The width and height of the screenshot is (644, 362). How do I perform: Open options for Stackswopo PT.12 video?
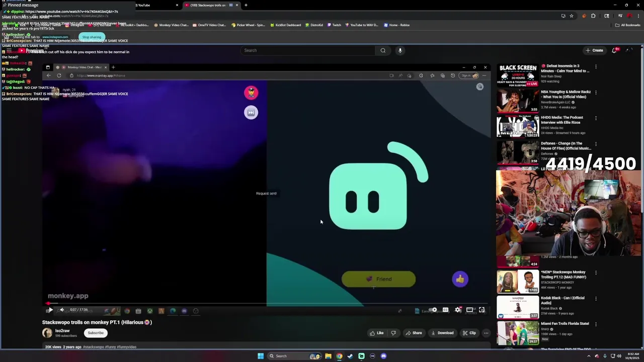coord(596,273)
